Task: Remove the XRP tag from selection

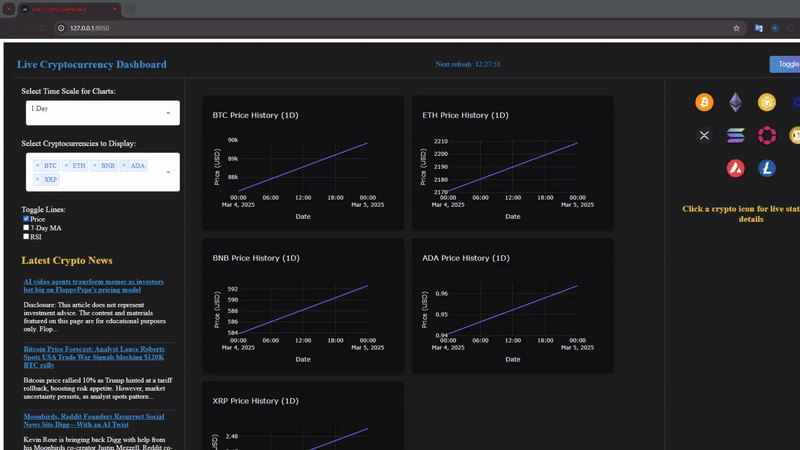Action: 38,179
